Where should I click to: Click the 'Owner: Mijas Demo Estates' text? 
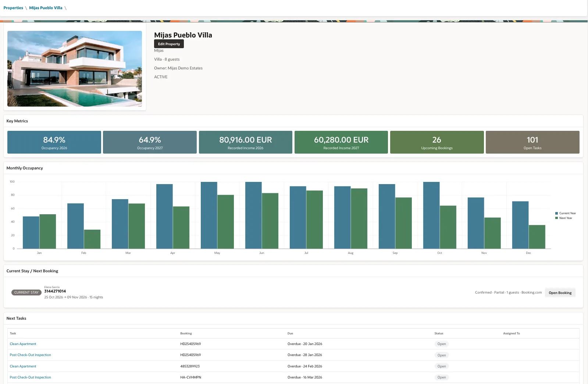178,68
